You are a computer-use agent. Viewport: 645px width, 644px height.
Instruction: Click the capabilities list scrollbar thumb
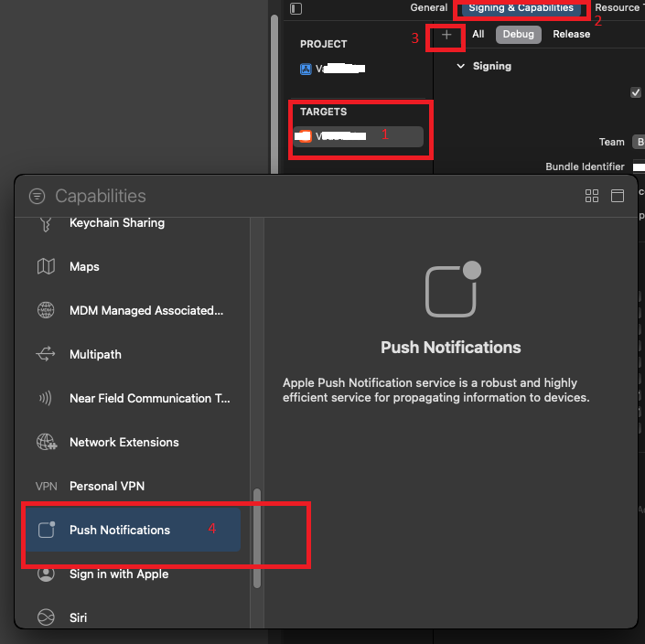coord(257,538)
